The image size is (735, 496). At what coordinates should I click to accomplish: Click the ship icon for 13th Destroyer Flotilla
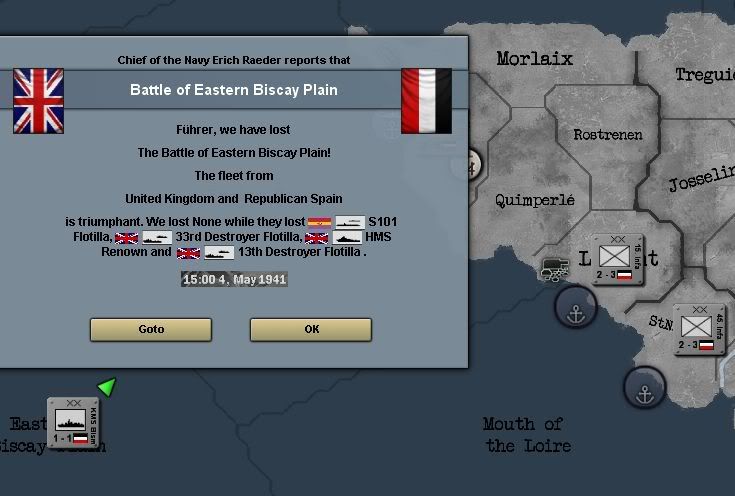point(219,253)
